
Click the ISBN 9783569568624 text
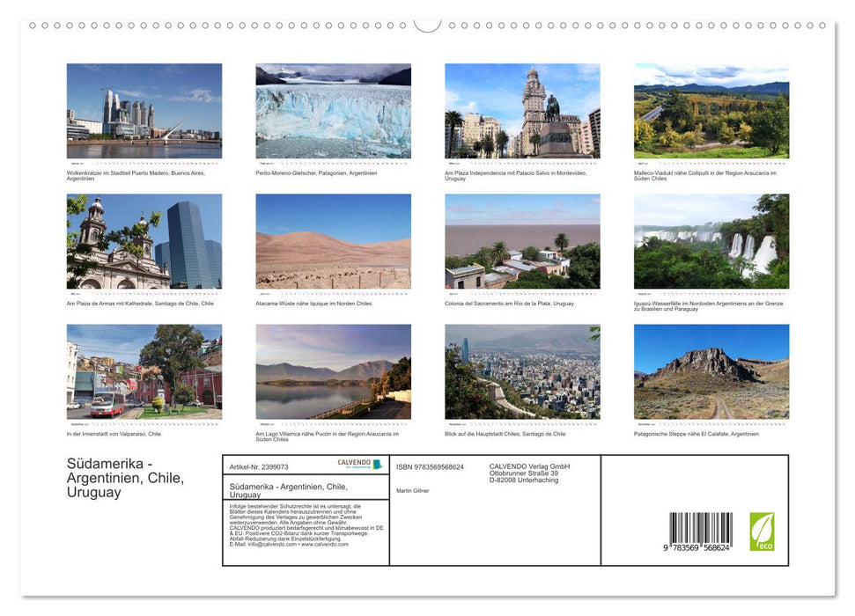(431, 467)
